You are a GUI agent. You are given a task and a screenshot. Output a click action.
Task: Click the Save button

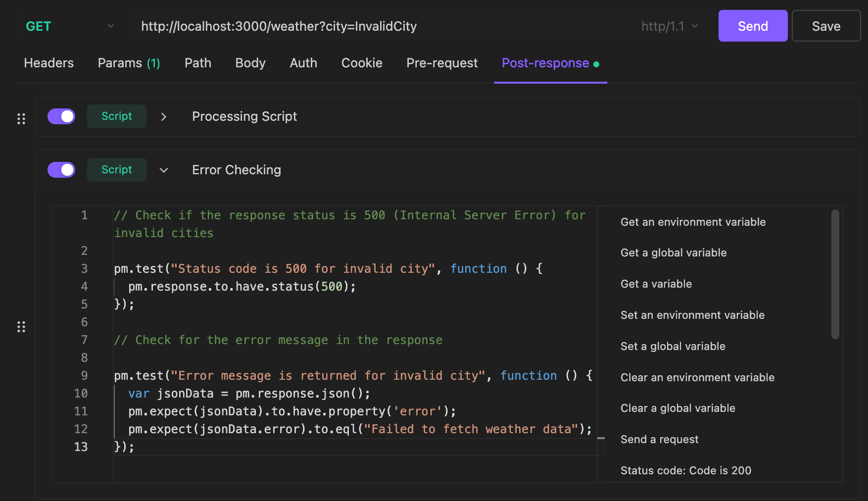click(x=826, y=26)
